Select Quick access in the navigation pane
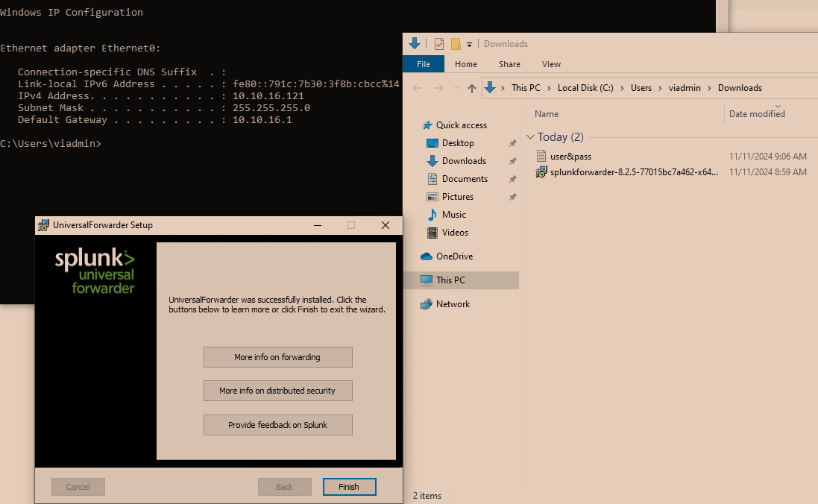818x504 pixels. (x=461, y=125)
